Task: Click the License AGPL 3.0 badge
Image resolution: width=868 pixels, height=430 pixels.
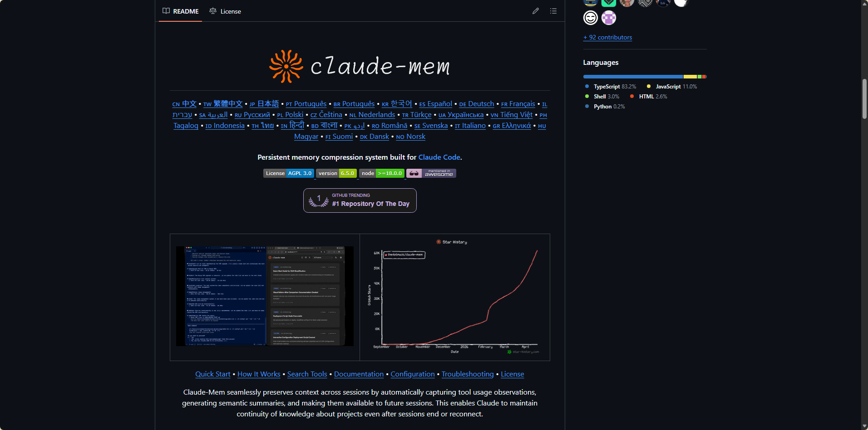Action: tap(288, 173)
